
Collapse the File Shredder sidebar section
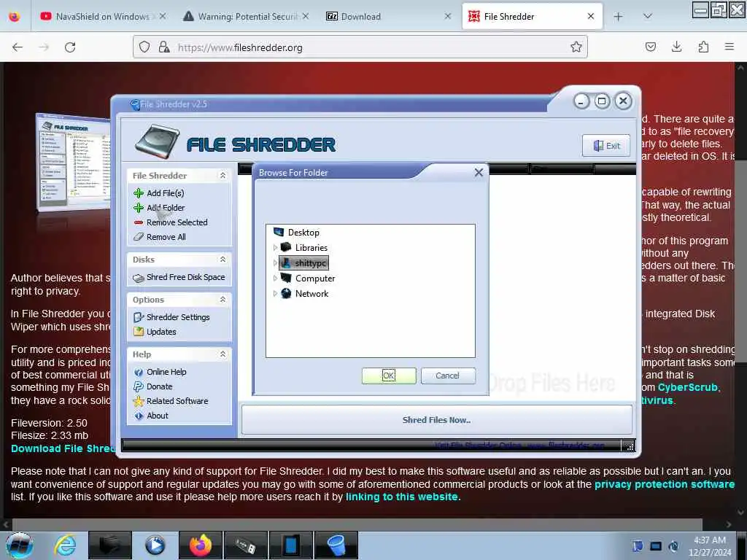(x=222, y=176)
